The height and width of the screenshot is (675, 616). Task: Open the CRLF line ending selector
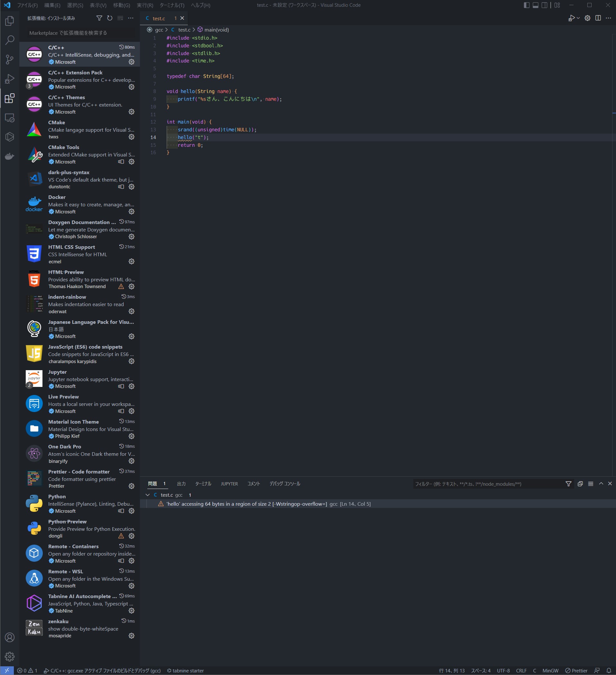coord(521,670)
